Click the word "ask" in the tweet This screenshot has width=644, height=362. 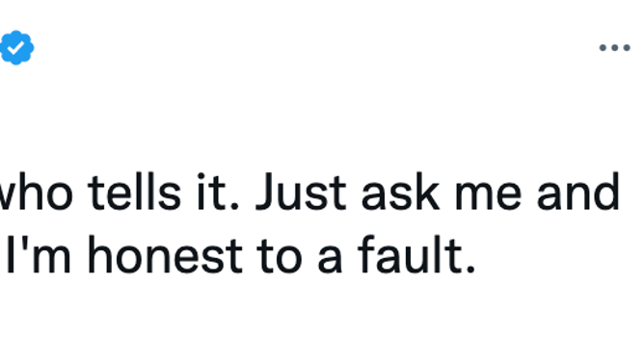tap(400, 192)
